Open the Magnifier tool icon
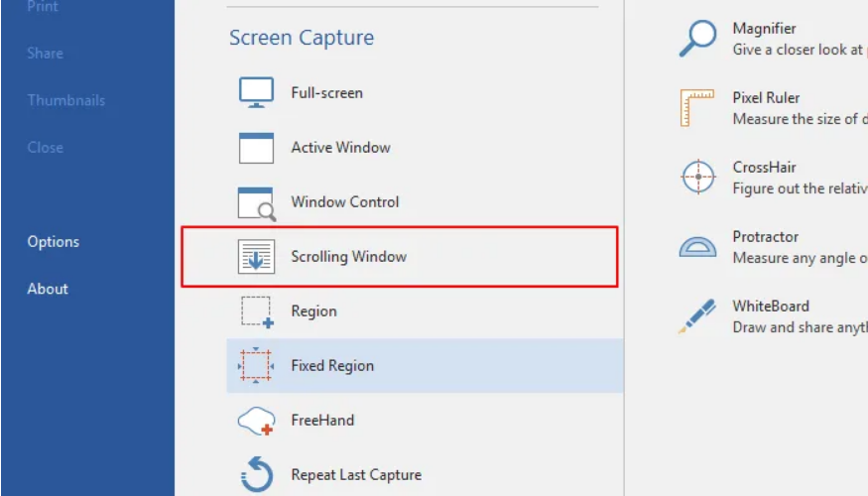The image size is (868, 496). pyautogui.click(x=697, y=39)
